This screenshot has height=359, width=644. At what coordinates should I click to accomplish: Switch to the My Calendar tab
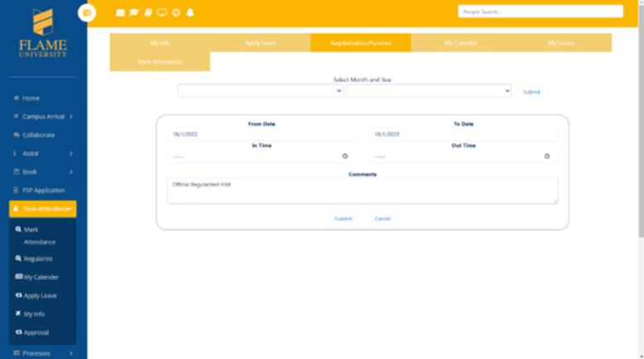tap(461, 43)
